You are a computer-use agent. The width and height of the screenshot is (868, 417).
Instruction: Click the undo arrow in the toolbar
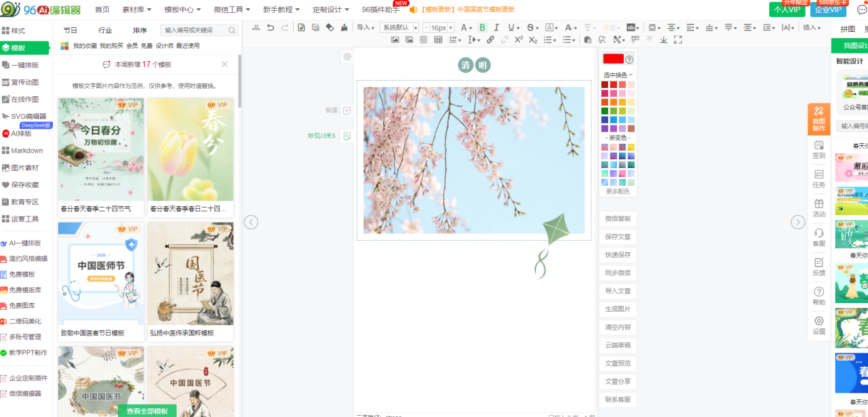tap(271, 28)
